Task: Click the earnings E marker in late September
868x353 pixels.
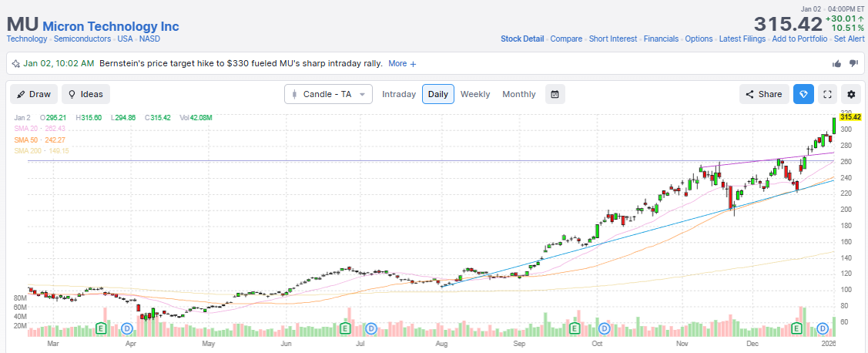Action: [574, 328]
